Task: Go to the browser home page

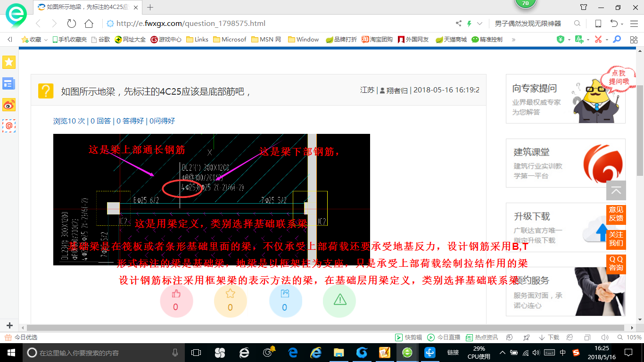Action: (x=89, y=24)
